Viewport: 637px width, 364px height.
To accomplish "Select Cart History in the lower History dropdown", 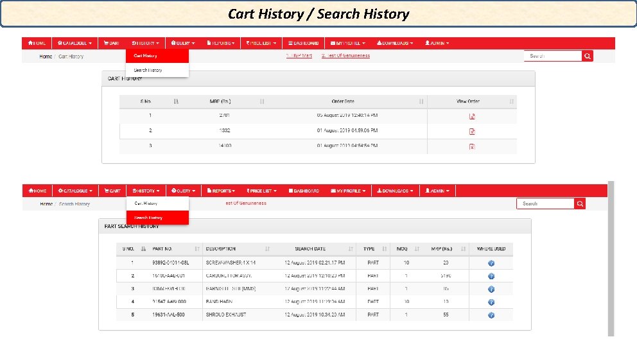I will (x=157, y=204).
